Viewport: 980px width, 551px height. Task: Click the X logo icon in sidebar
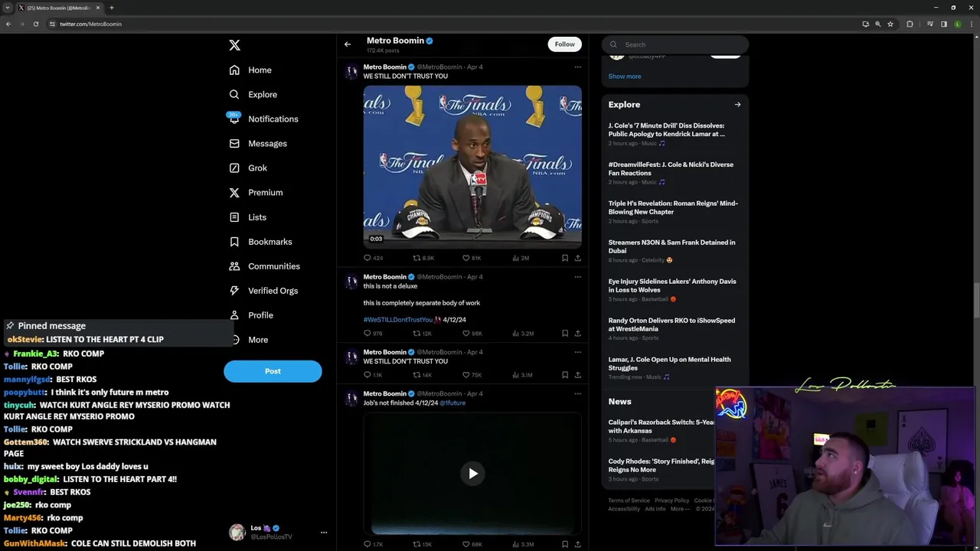(234, 45)
